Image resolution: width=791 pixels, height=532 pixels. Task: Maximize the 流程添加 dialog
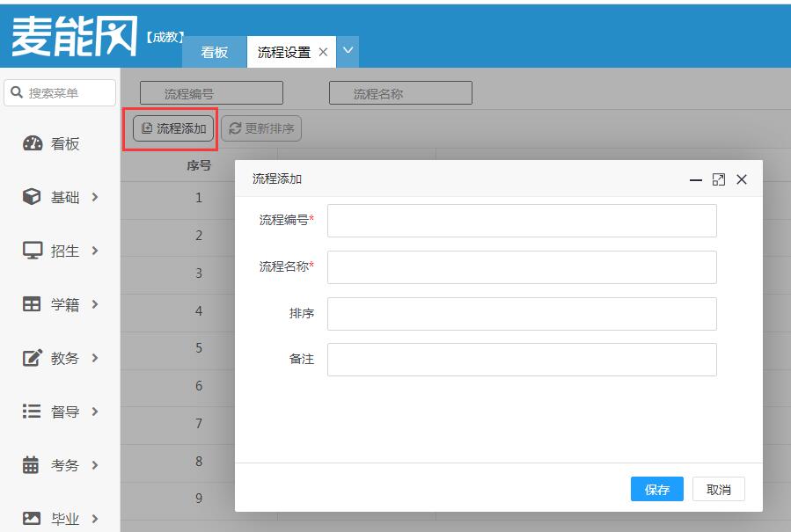(x=719, y=179)
